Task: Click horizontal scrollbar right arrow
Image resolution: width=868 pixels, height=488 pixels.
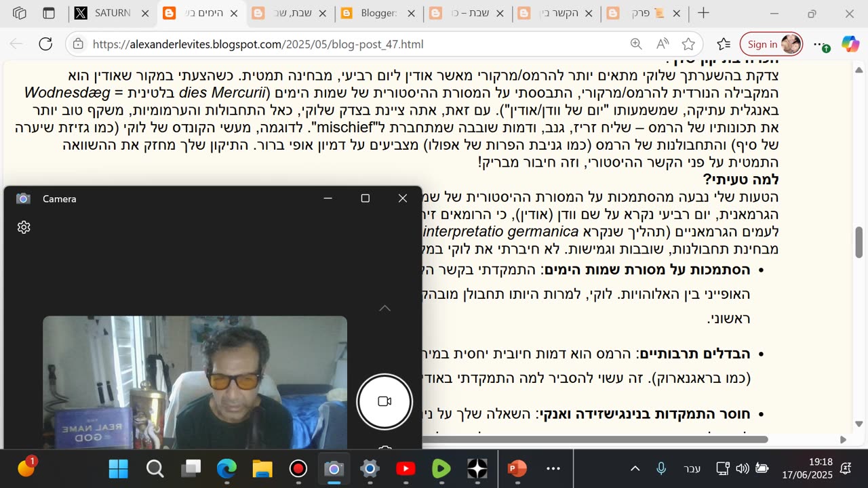Action: 843,439
